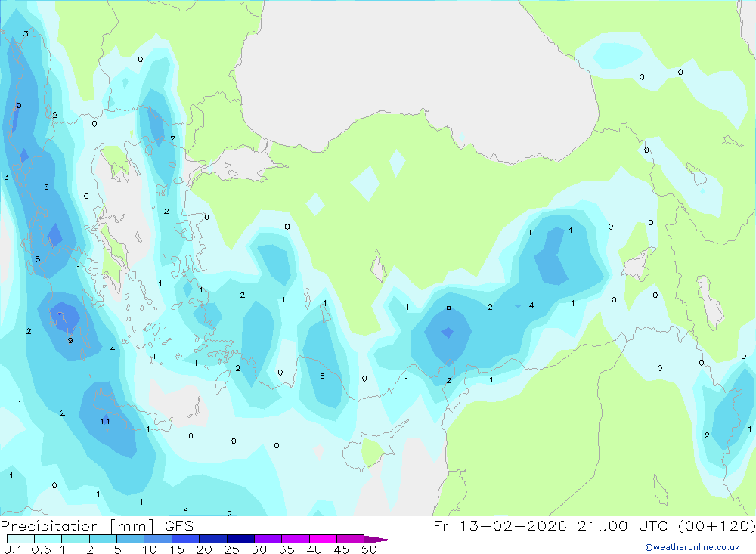Click the '0.5' legend scale label

coord(41,549)
